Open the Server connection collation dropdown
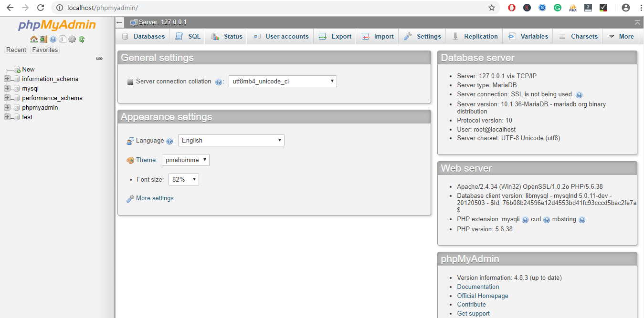Viewport: 644px width, 318px height. click(x=283, y=82)
